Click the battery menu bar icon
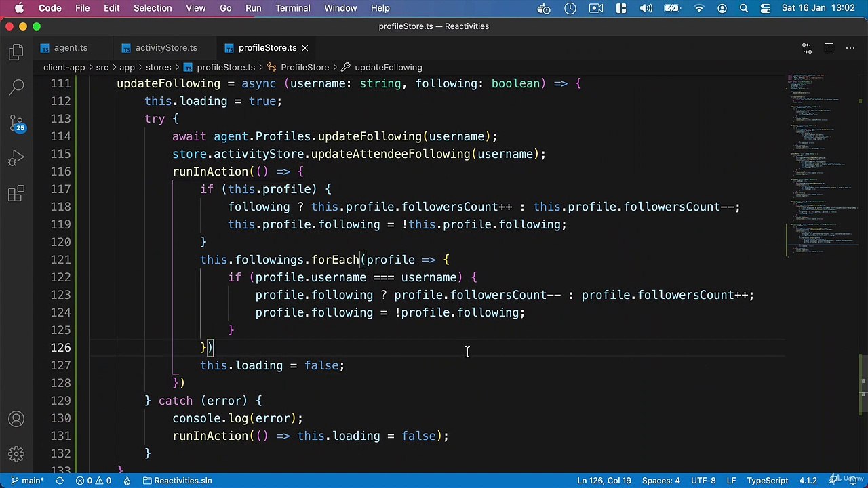 tap(672, 8)
